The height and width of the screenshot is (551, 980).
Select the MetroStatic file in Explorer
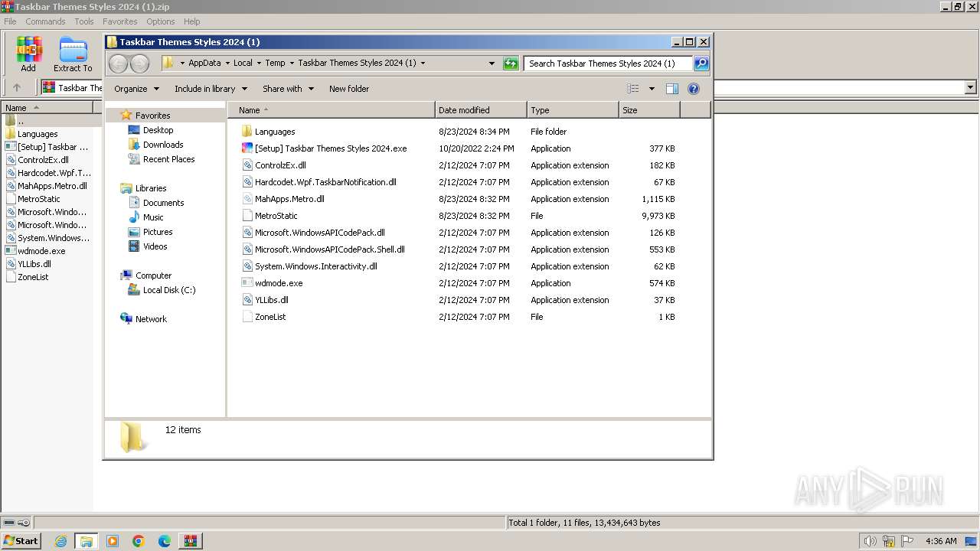(x=276, y=216)
